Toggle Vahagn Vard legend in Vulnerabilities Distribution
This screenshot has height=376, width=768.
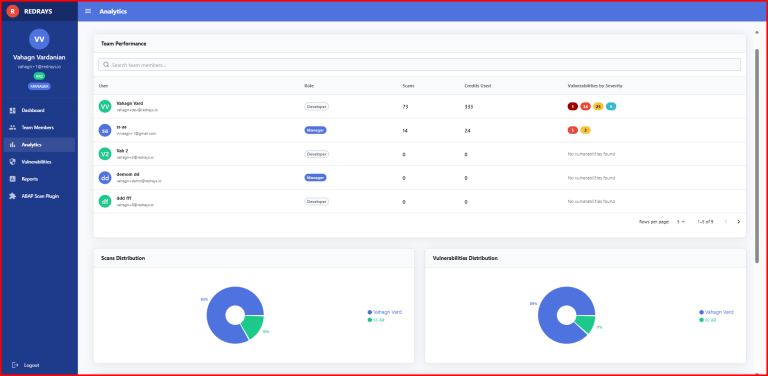pyautogui.click(x=716, y=312)
